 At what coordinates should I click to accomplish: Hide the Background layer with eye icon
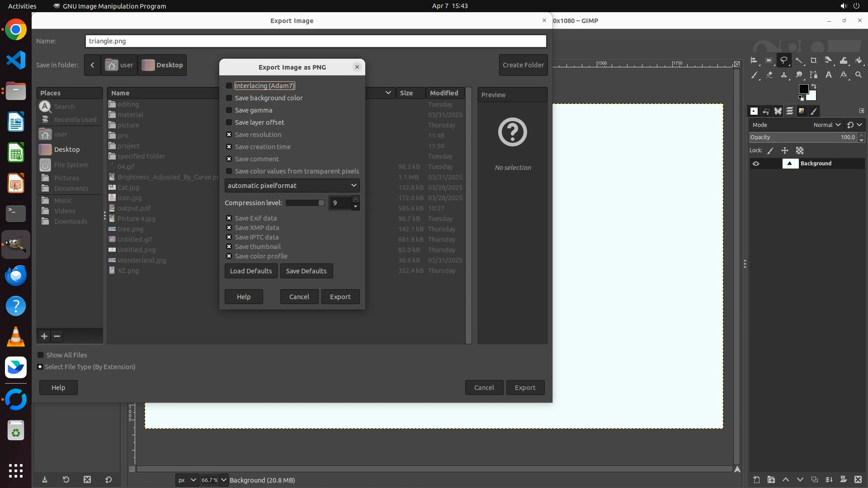point(756,164)
